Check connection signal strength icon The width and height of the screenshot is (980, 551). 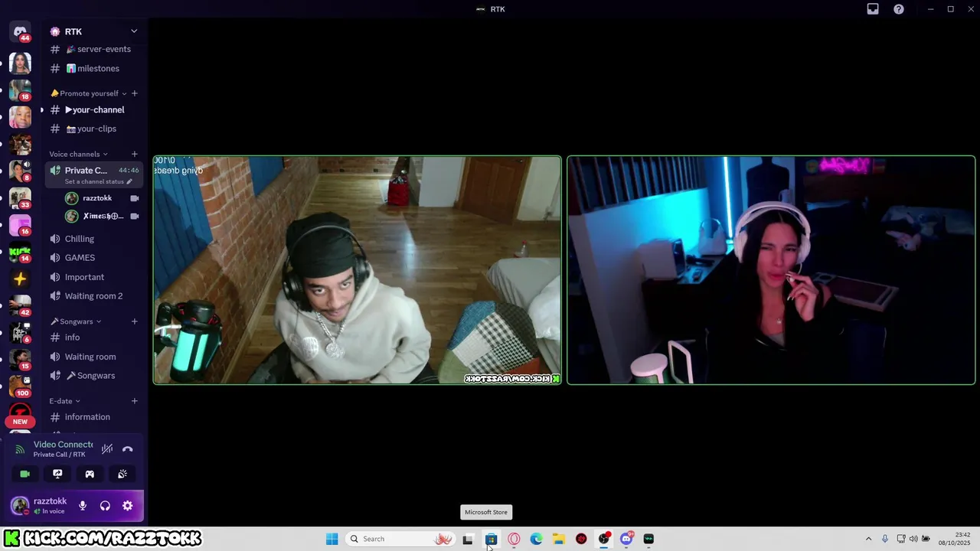point(20,449)
